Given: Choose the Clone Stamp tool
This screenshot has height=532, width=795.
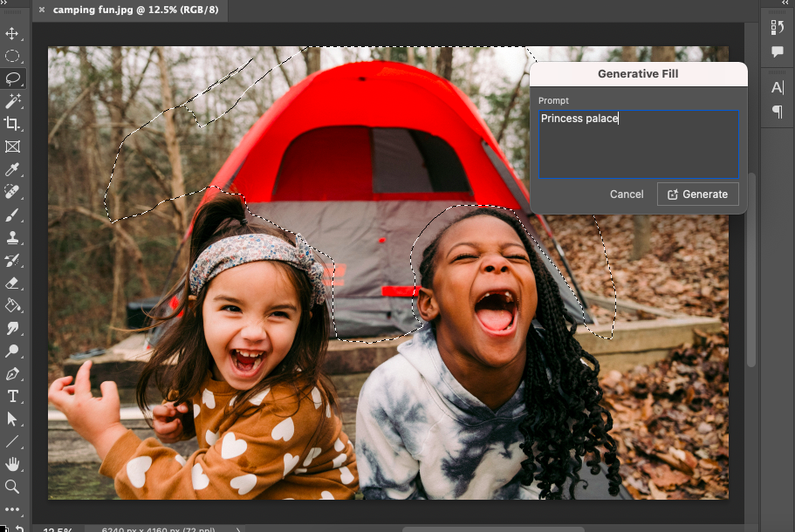Looking at the screenshot, I should point(13,237).
